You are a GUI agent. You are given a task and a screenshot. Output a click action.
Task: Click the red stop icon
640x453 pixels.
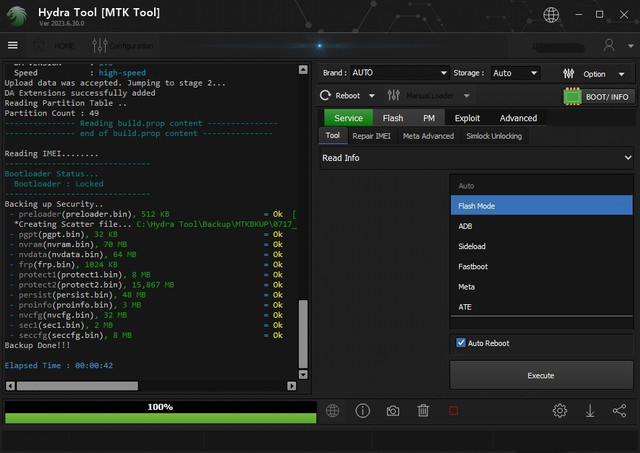[453, 411]
